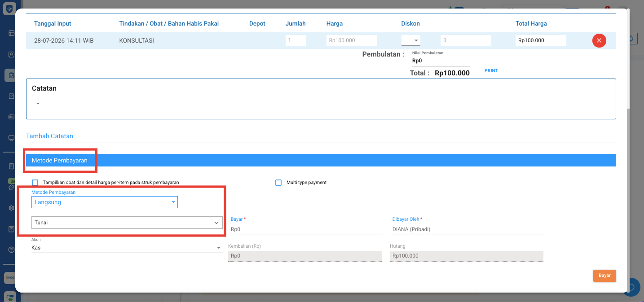Click the Bayar amount input field
This screenshot has height=302, width=644.
pyautogui.click(x=306, y=229)
